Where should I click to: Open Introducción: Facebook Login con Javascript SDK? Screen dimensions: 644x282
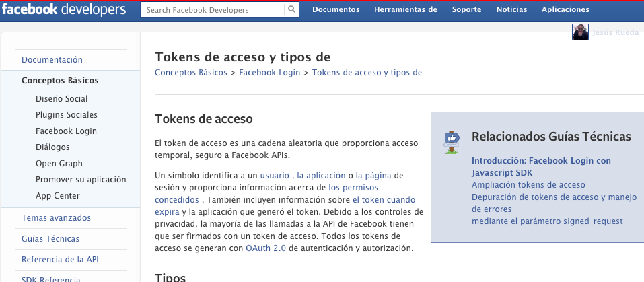pos(541,167)
